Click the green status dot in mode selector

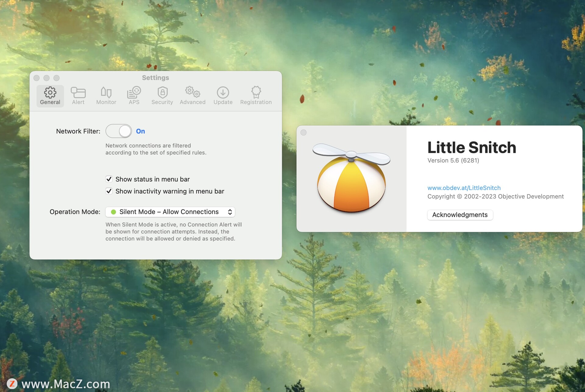114,212
